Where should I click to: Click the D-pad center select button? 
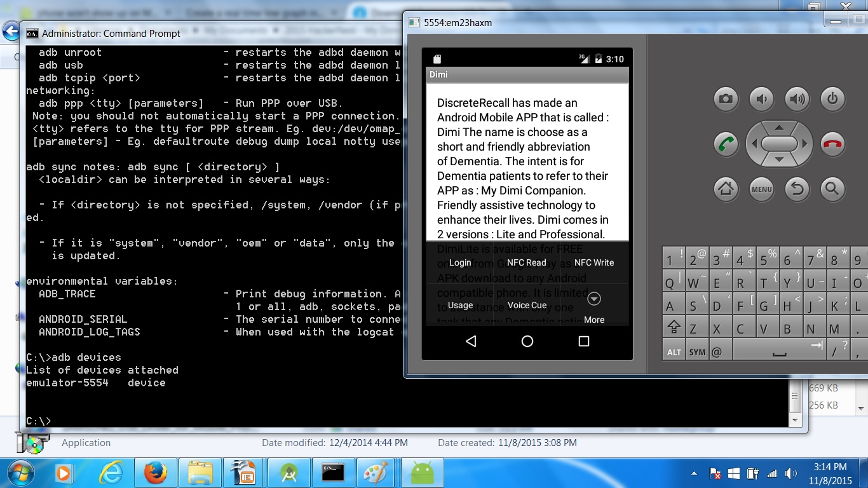coord(779,144)
